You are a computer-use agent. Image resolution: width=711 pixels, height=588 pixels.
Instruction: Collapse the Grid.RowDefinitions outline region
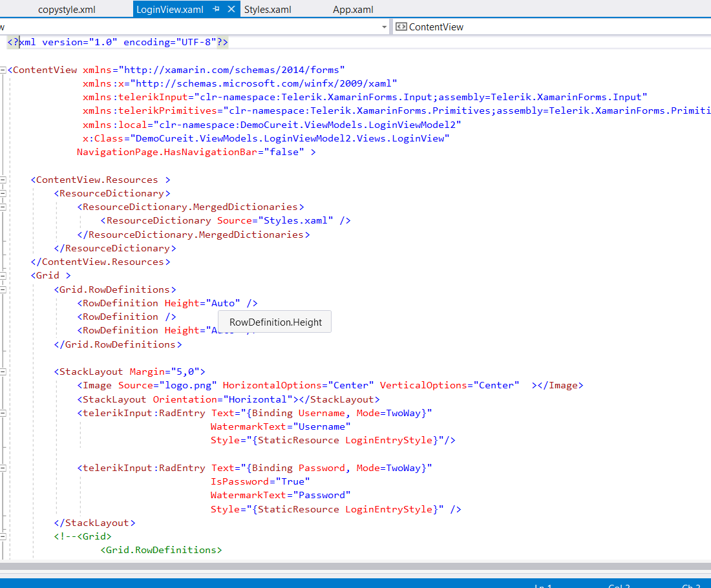(3, 289)
